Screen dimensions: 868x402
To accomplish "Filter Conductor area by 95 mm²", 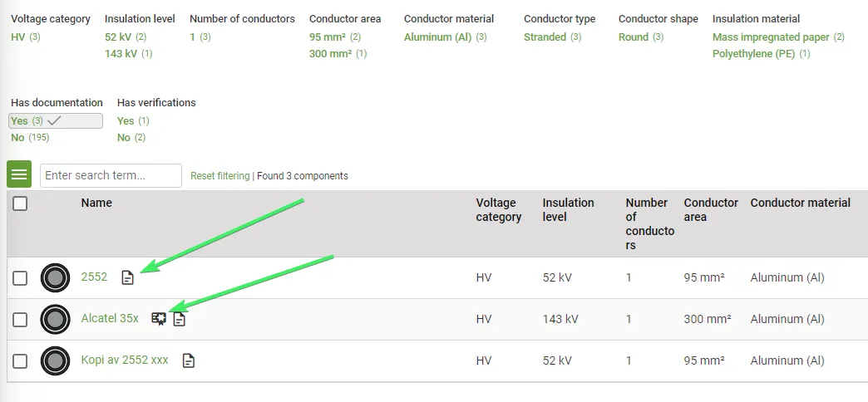I will pyautogui.click(x=335, y=37).
